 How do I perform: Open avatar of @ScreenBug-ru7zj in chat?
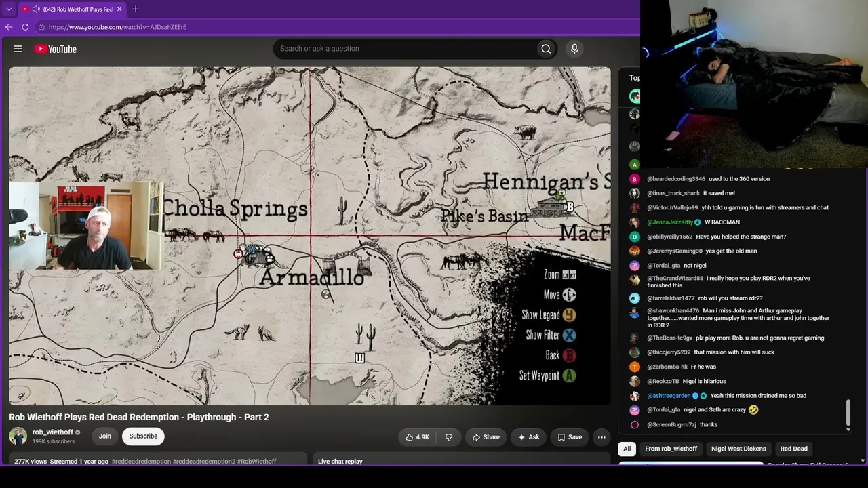click(x=635, y=425)
